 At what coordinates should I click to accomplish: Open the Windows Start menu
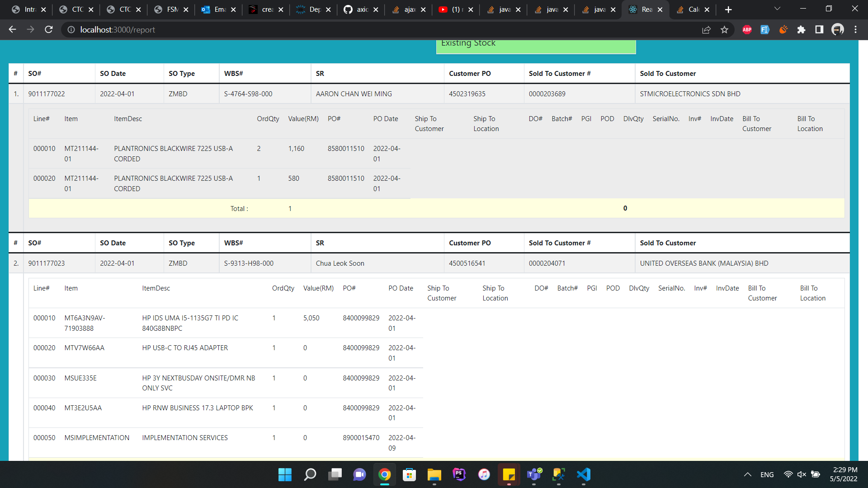pyautogui.click(x=285, y=474)
